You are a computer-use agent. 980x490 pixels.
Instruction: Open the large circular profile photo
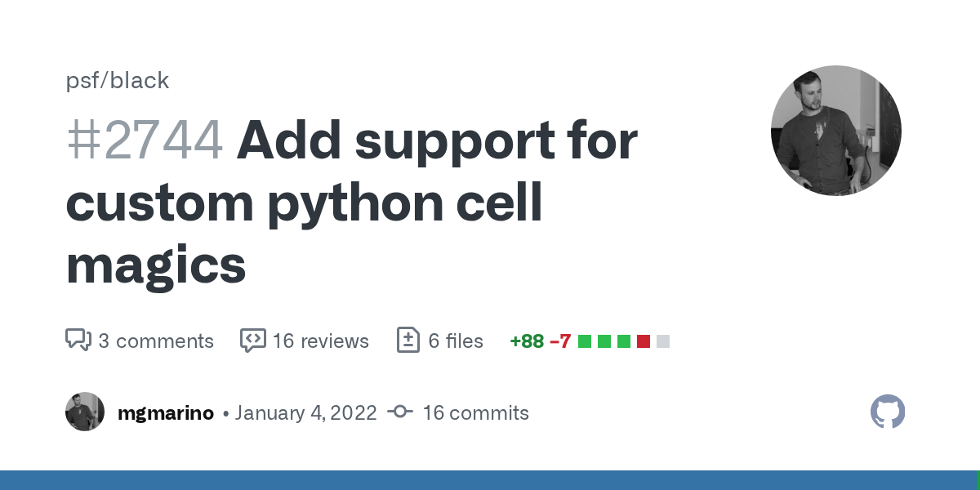point(836,131)
